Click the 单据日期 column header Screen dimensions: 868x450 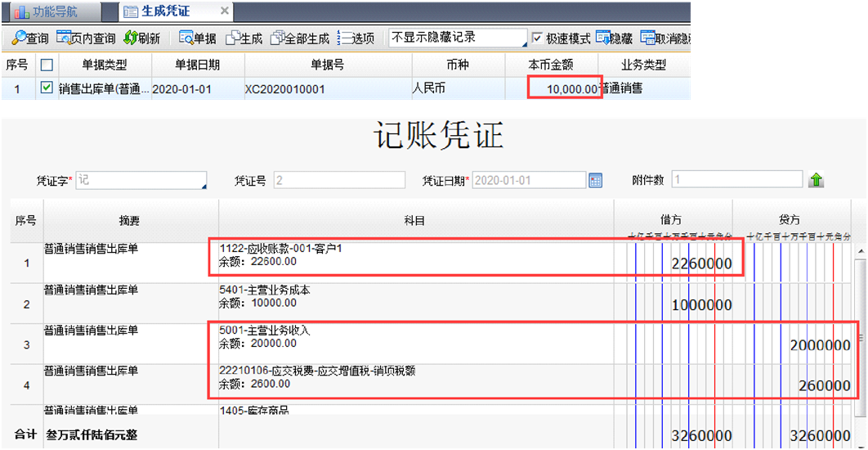(198, 65)
